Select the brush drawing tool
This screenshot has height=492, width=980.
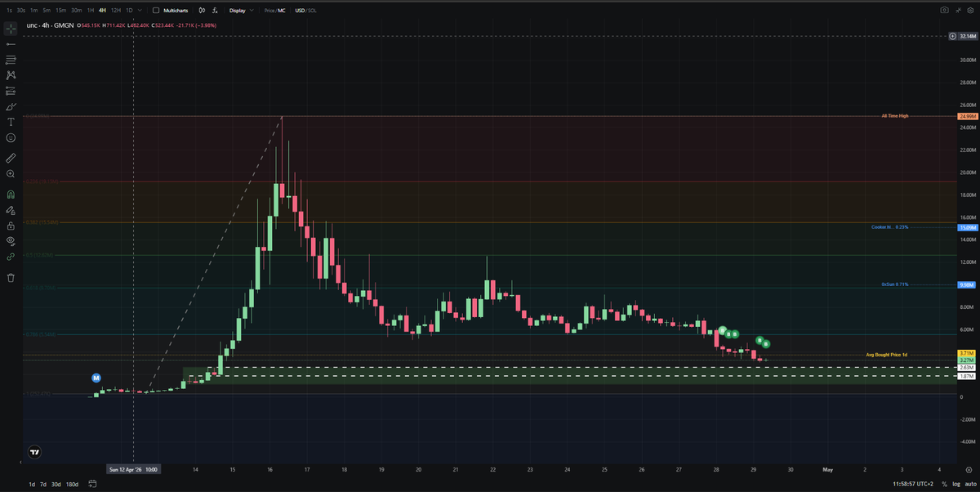point(11,106)
